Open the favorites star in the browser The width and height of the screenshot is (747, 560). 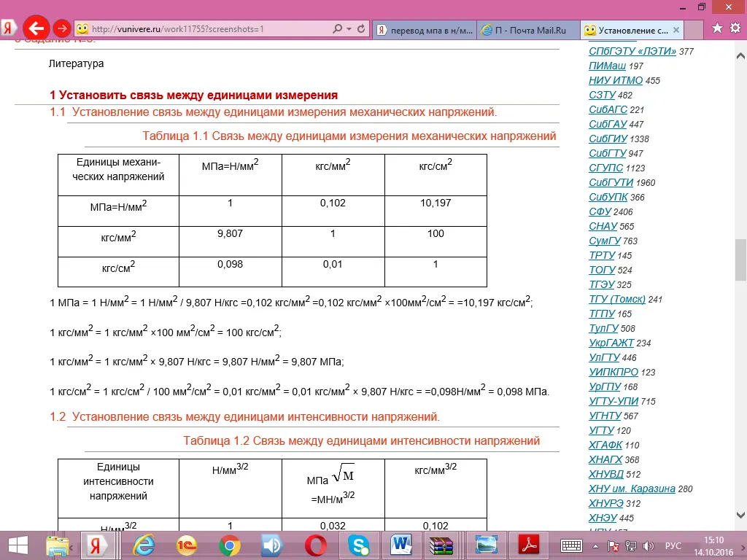(717, 28)
